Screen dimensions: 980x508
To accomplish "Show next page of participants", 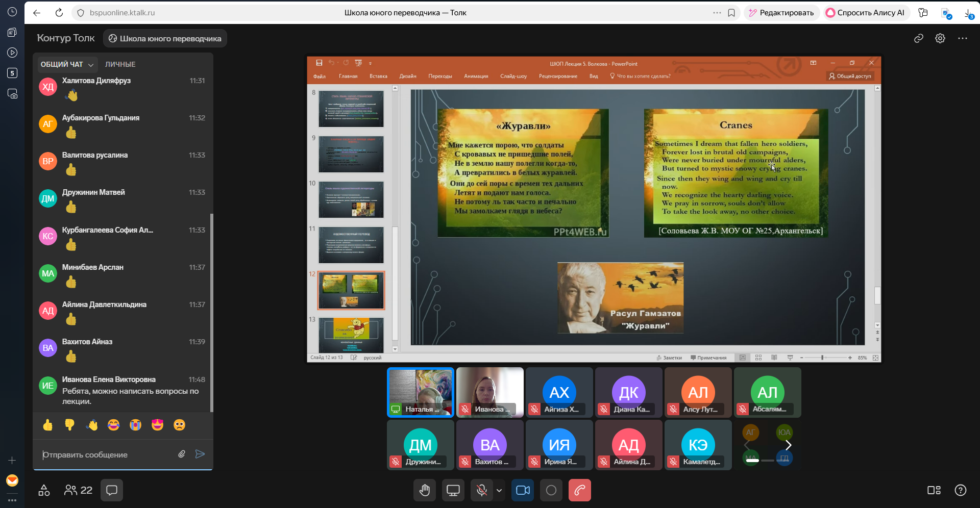I will [788, 445].
